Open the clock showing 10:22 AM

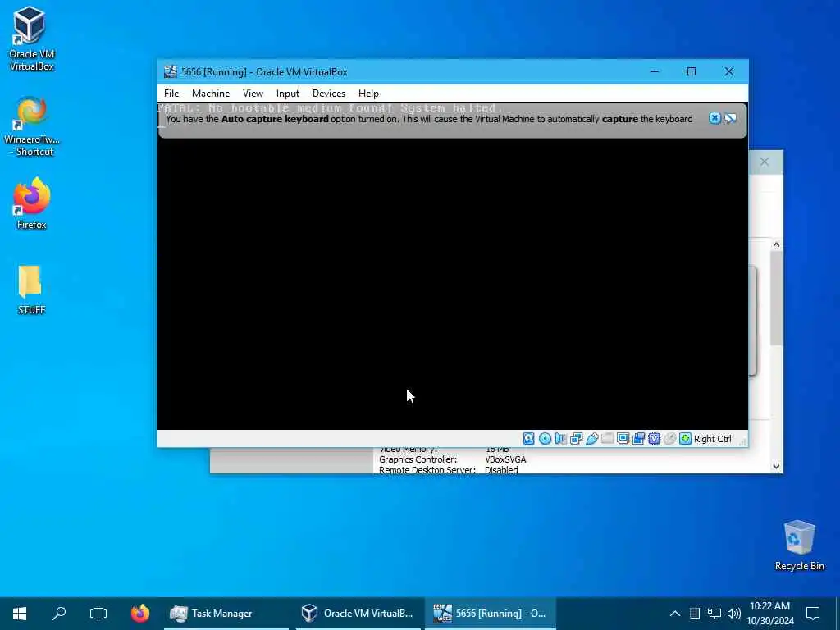[x=769, y=614]
